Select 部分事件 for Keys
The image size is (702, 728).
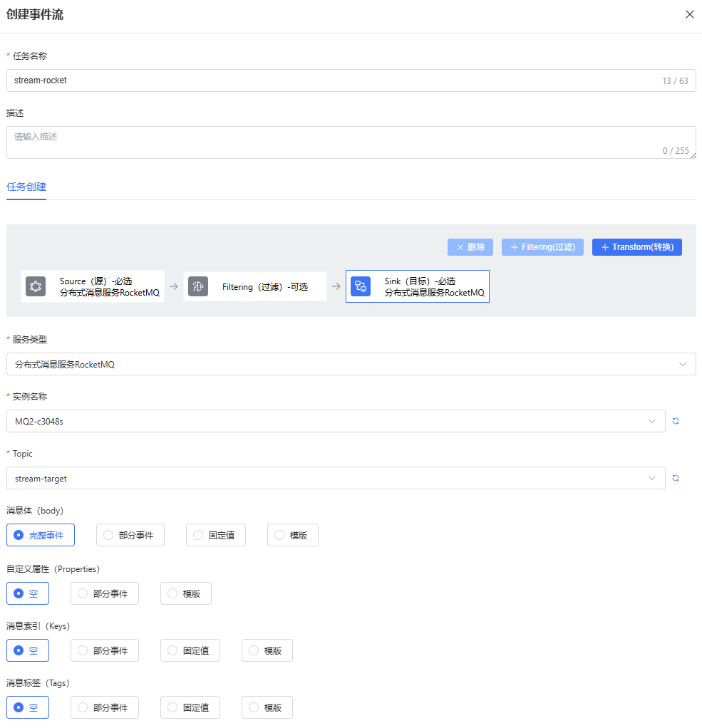(x=105, y=650)
